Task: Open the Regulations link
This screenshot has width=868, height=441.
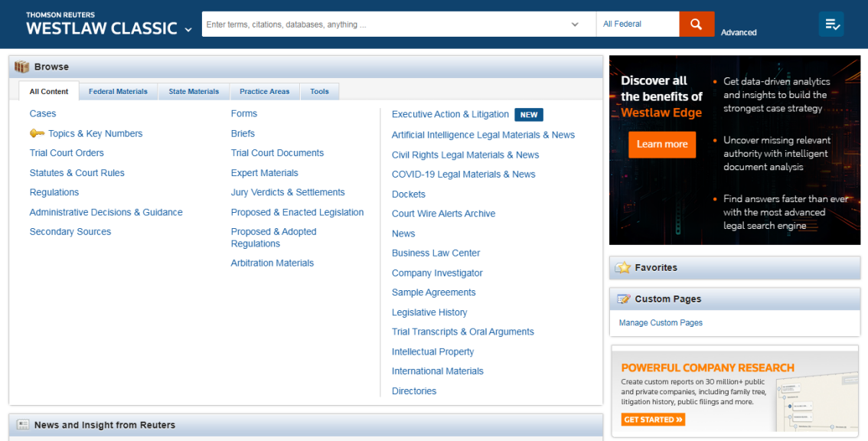Action: tap(54, 192)
